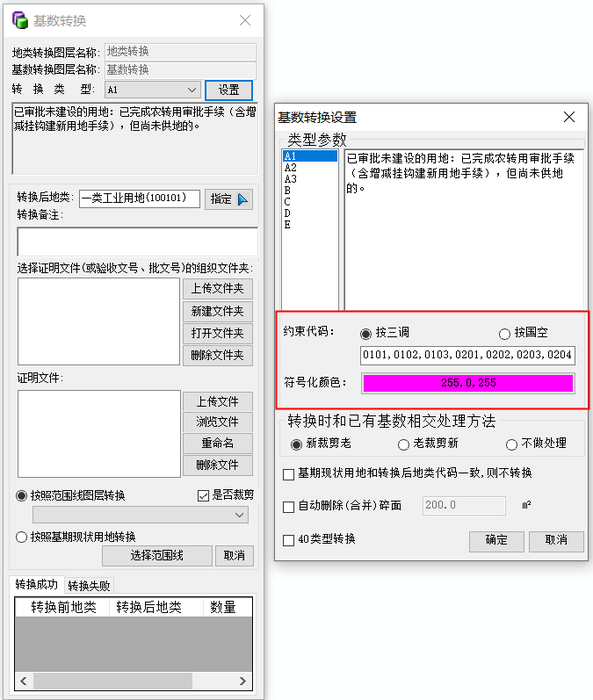Click the 约束代码 text field

[468, 355]
